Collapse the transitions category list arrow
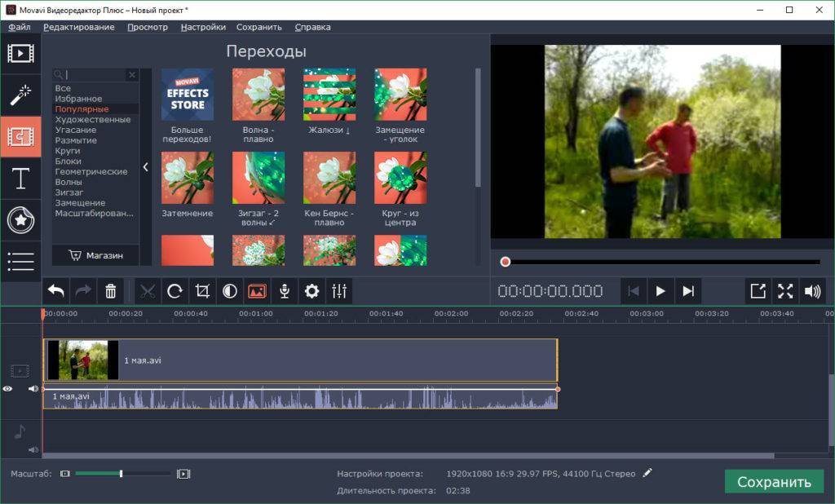Viewport: 835px width, 504px height. point(146,167)
